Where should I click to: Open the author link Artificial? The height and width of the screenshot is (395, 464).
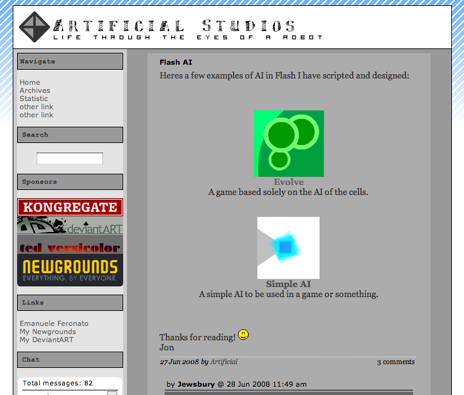tap(224, 362)
